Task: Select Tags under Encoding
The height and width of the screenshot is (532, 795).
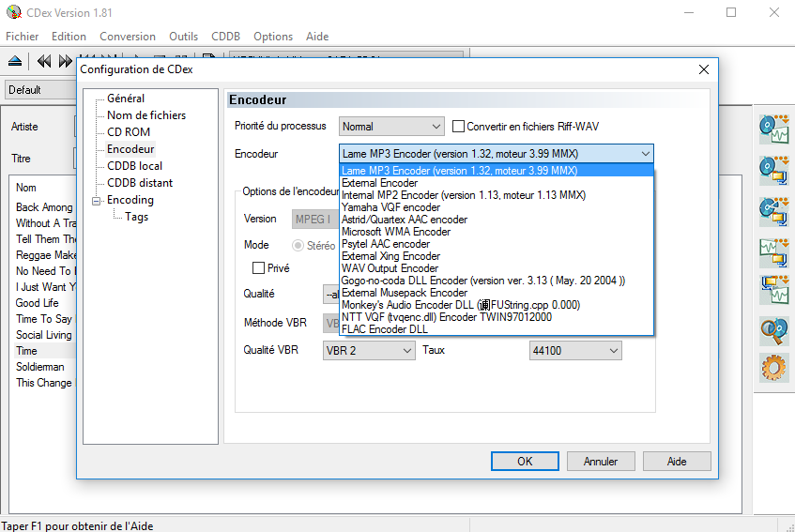Action: pos(136,217)
